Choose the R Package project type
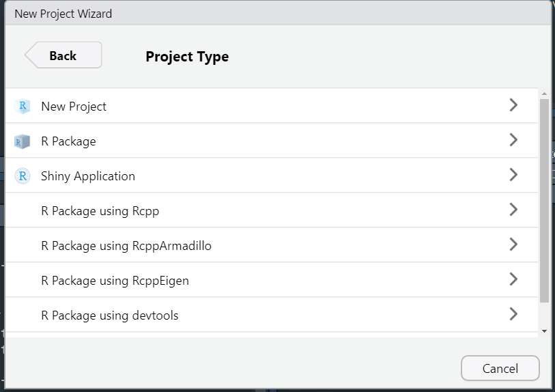 point(68,141)
